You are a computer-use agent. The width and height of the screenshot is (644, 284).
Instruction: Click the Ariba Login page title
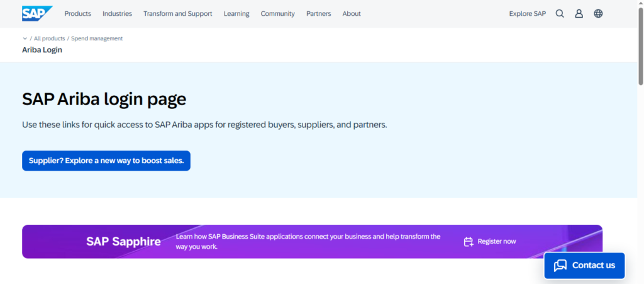pos(42,50)
